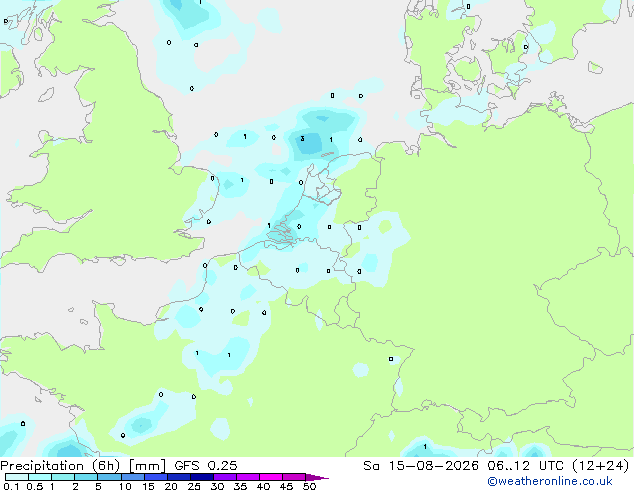Click the date 'Sa 15-08-2026' text
This screenshot has height=490, width=634.
(421, 466)
